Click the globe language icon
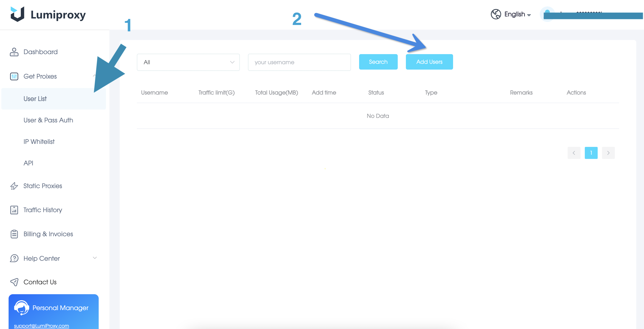The width and height of the screenshot is (644, 329). click(x=496, y=14)
